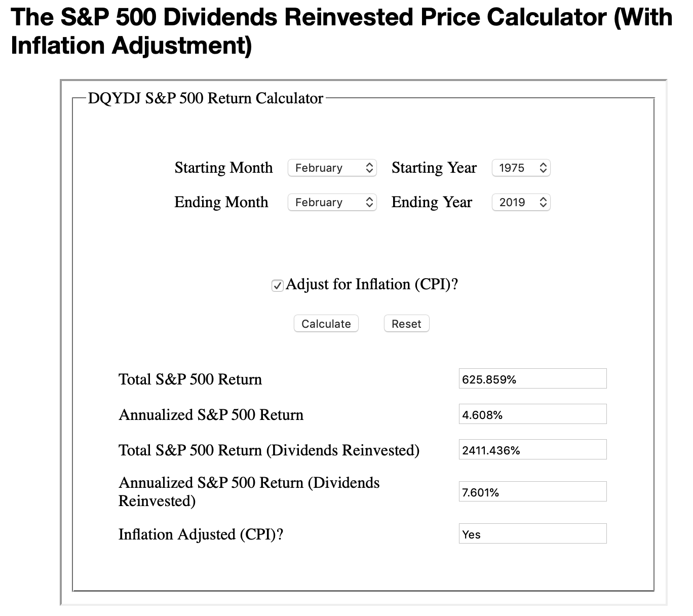
Task: Click the Annualized S&P 500 Return field
Action: click(x=532, y=414)
